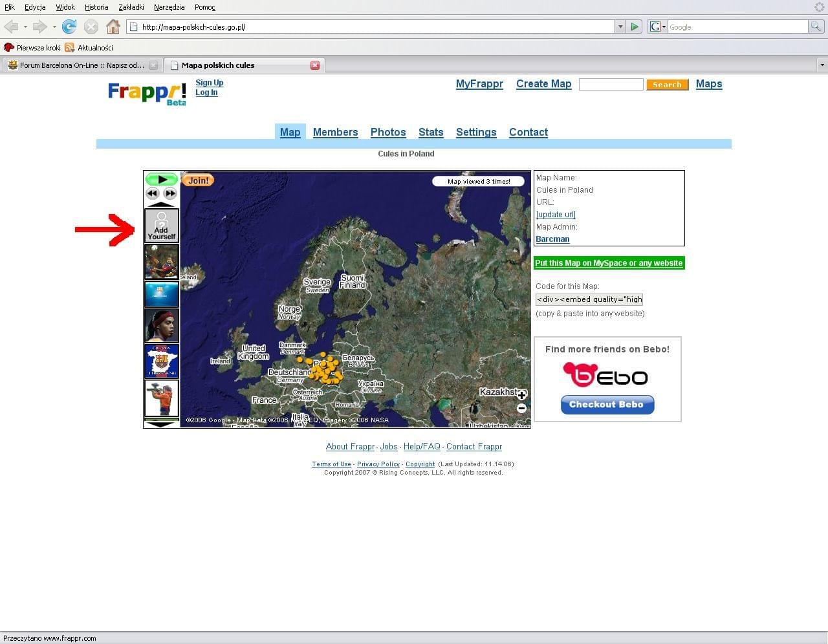Open the Narzędzia menu

169,7
